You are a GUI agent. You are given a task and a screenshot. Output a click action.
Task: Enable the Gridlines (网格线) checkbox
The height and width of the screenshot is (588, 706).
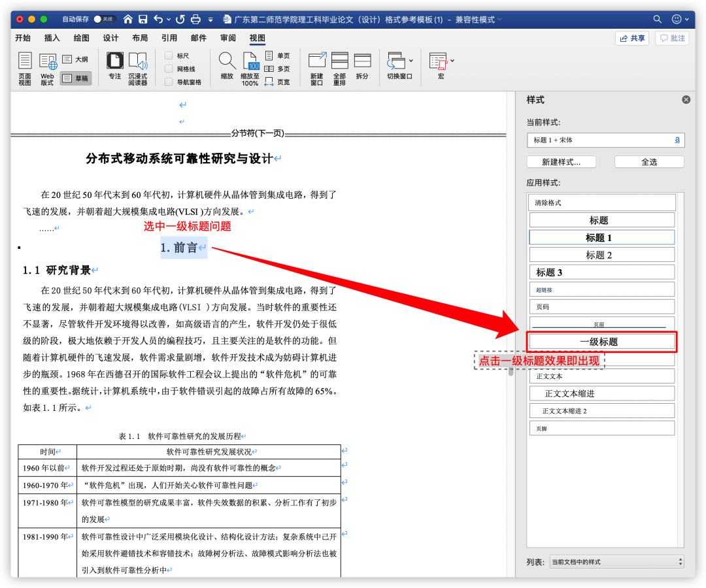[169, 69]
